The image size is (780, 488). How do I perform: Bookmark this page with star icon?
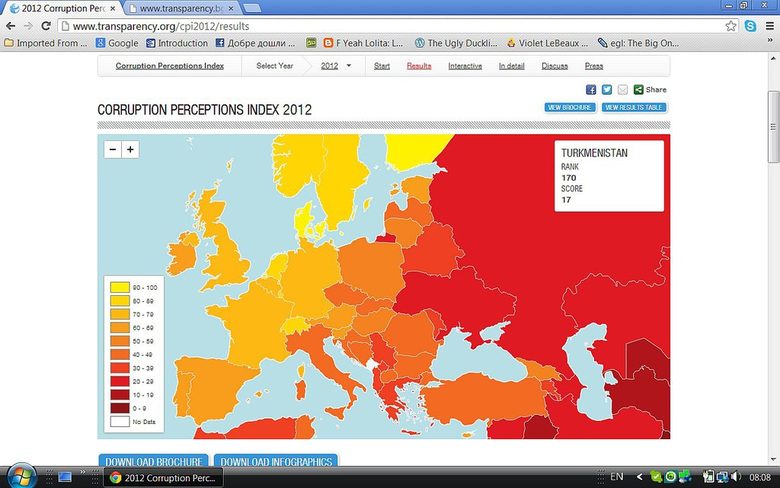[x=730, y=26]
